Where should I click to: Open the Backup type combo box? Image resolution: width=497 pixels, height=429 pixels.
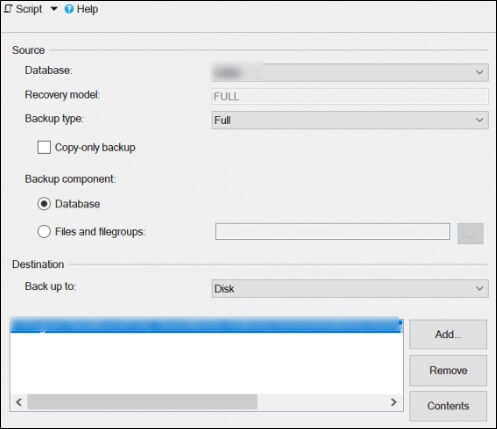click(350, 120)
